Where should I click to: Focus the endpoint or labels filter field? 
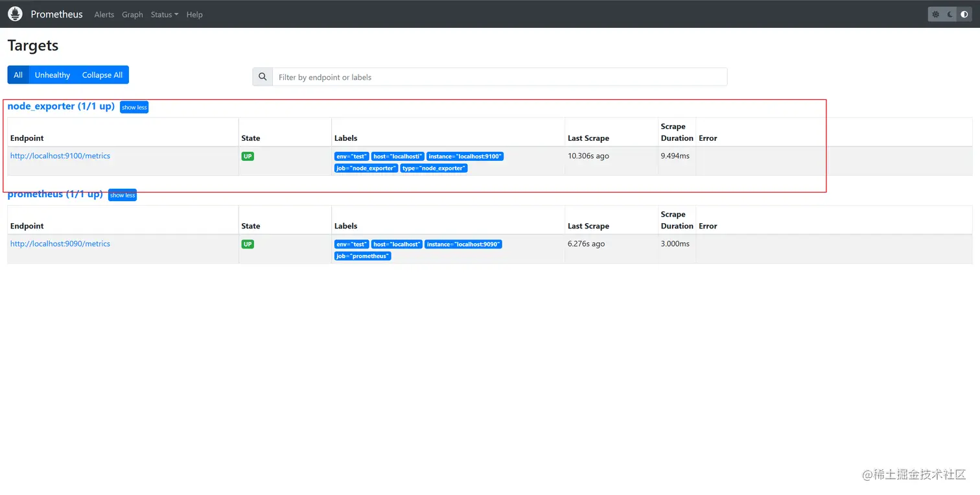(x=500, y=77)
